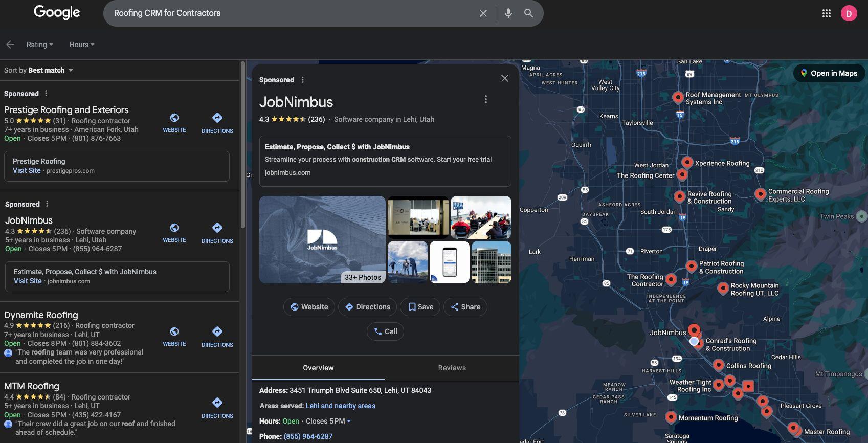Click Patriot Roofing & Construction map pin
Screen dimensions: 868x443
[692, 266]
